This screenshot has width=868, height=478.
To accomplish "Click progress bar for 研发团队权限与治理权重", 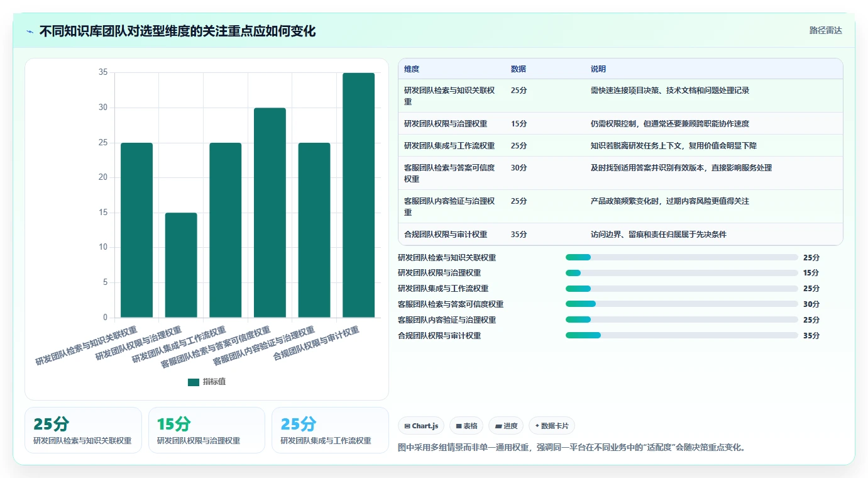I will tap(682, 273).
